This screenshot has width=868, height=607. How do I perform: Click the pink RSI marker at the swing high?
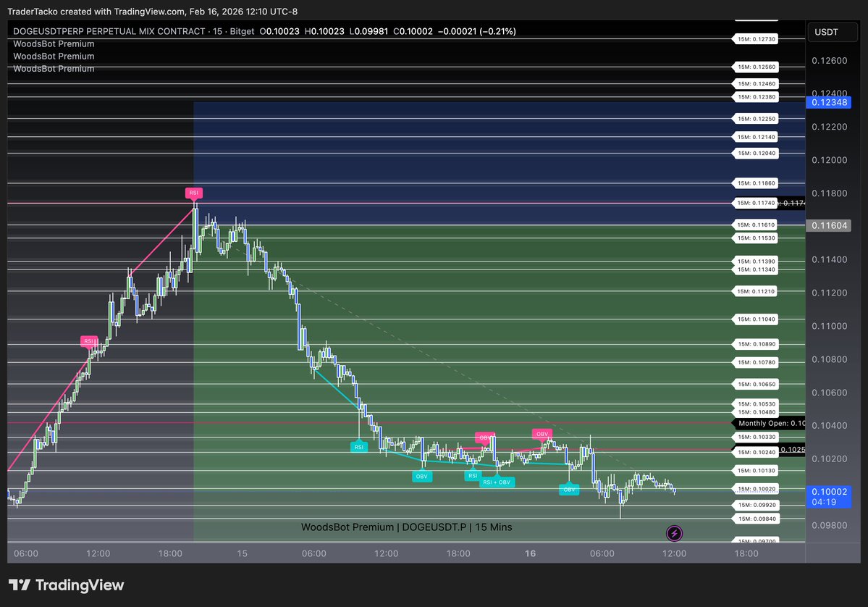tap(193, 193)
